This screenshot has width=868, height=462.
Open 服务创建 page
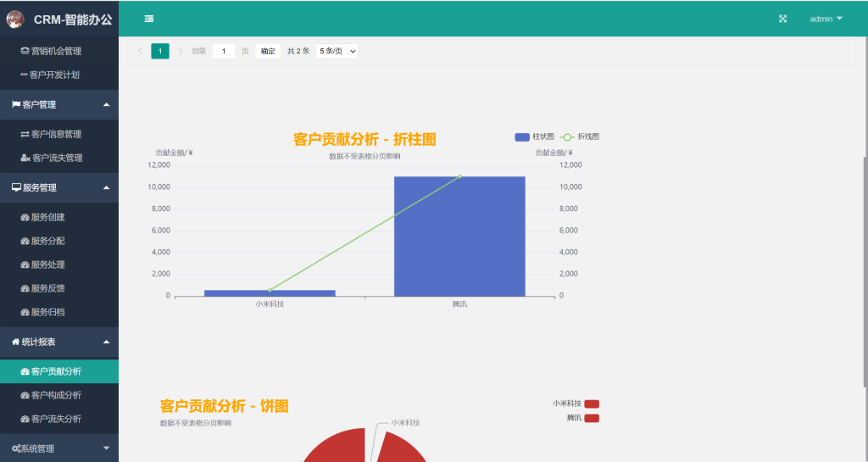(59, 218)
